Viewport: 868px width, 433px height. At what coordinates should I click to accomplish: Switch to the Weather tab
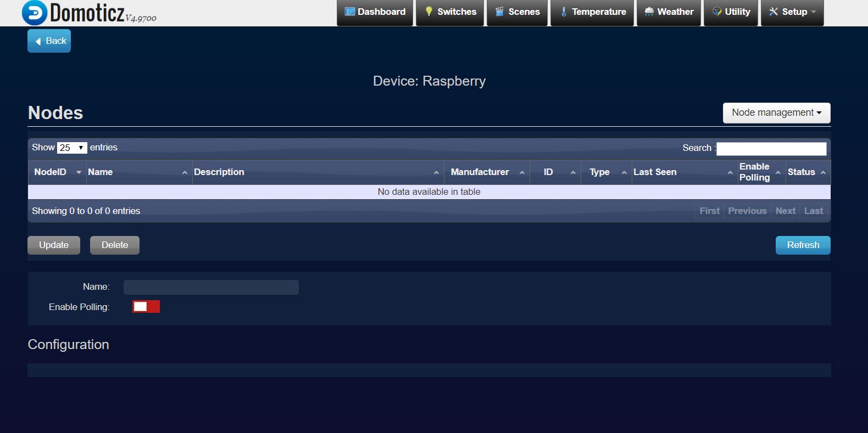[669, 12]
